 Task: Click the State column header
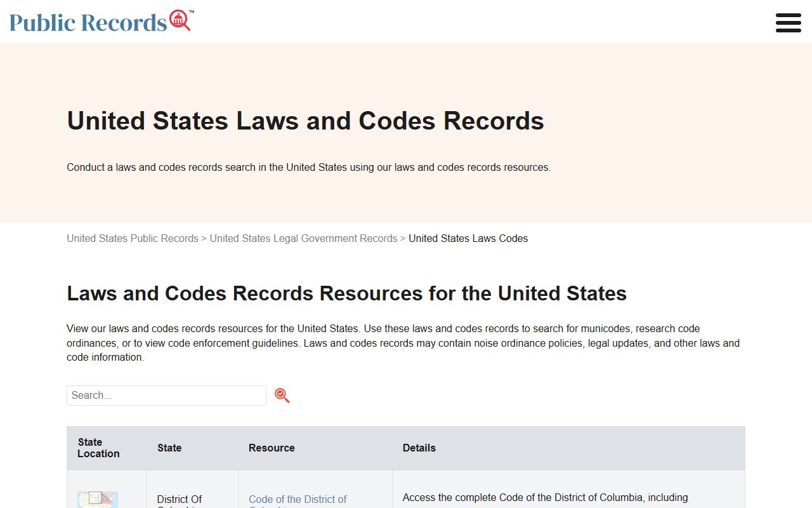(x=169, y=448)
